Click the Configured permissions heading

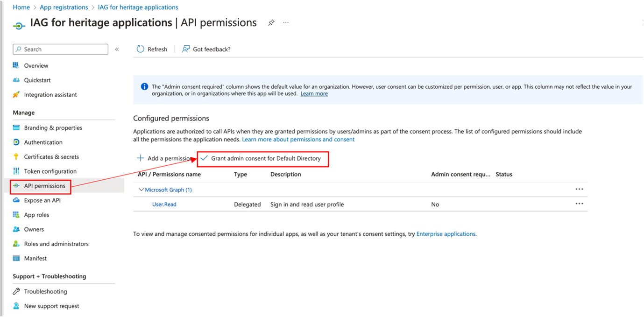click(x=171, y=118)
